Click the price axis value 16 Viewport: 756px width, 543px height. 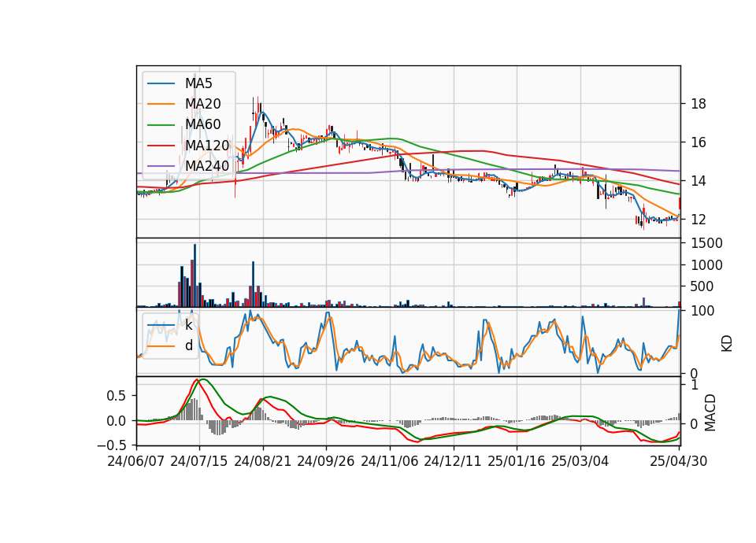pyautogui.click(x=699, y=142)
